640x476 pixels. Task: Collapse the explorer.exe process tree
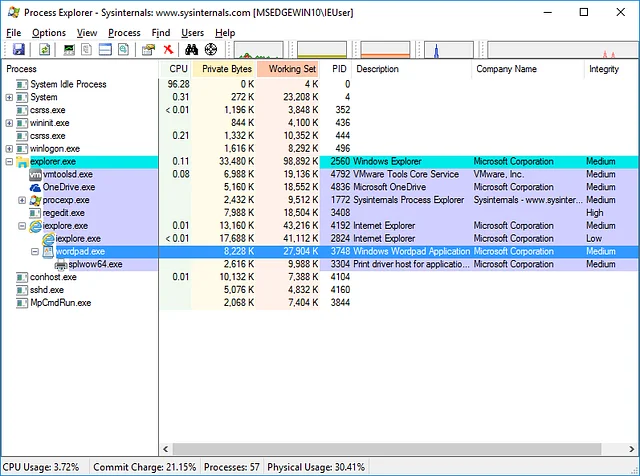9,161
